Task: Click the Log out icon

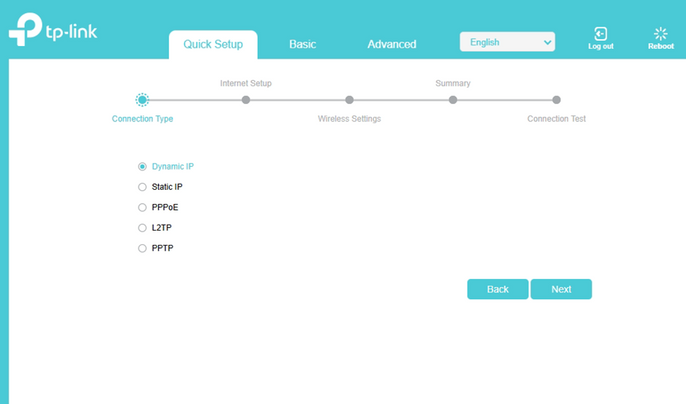Action: [x=601, y=34]
